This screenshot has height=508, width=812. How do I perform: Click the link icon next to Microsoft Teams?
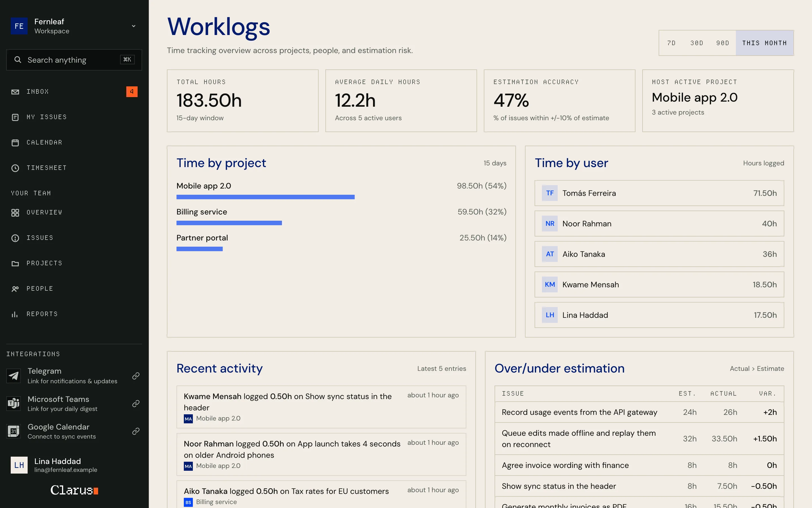(x=136, y=403)
